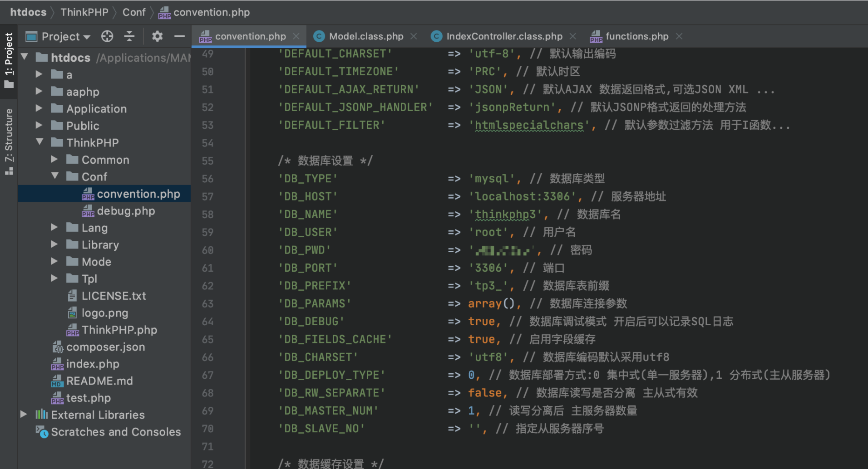Image resolution: width=868 pixels, height=469 pixels.
Task: Select composer.json file in tree
Action: tap(105, 347)
